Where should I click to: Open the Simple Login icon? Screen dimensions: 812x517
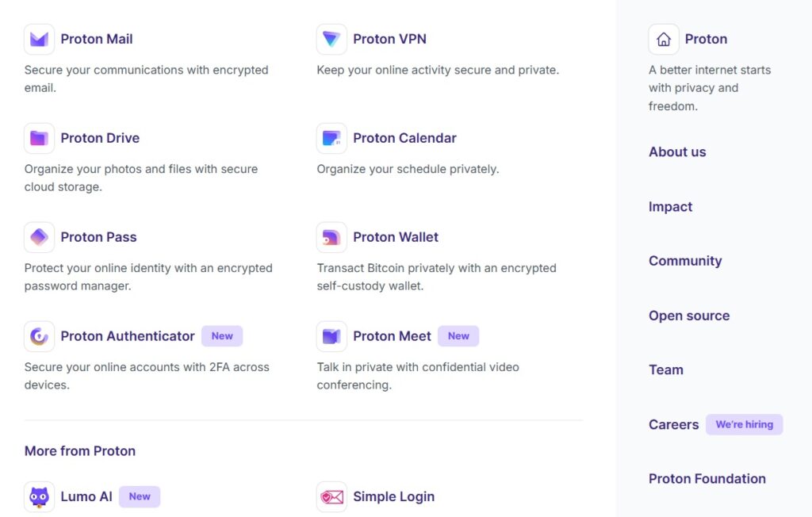tap(331, 496)
